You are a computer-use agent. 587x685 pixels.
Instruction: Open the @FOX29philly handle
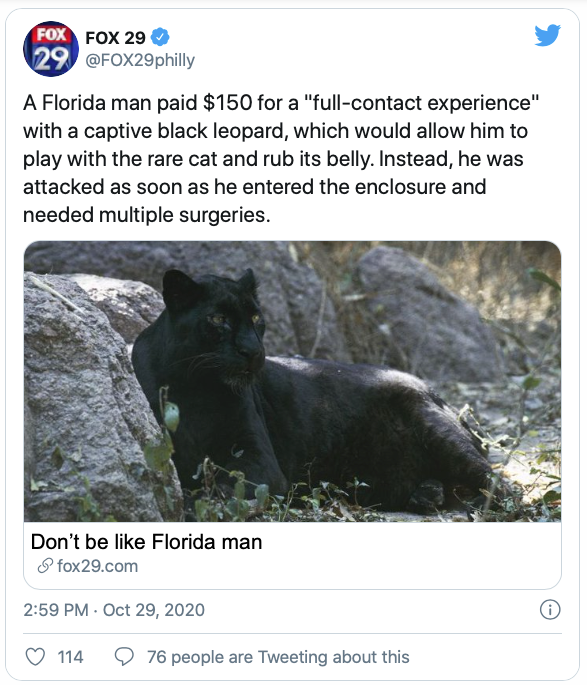(x=140, y=60)
